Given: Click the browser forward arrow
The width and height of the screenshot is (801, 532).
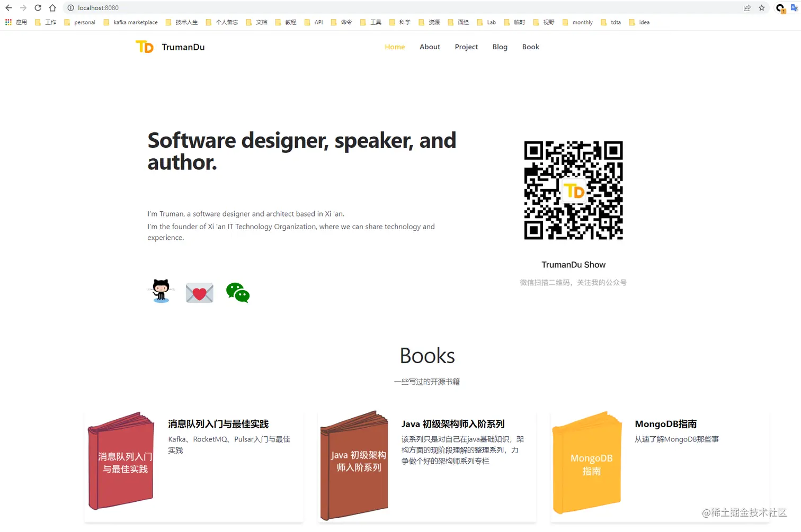Looking at the screenshot, I should (23, 8).
